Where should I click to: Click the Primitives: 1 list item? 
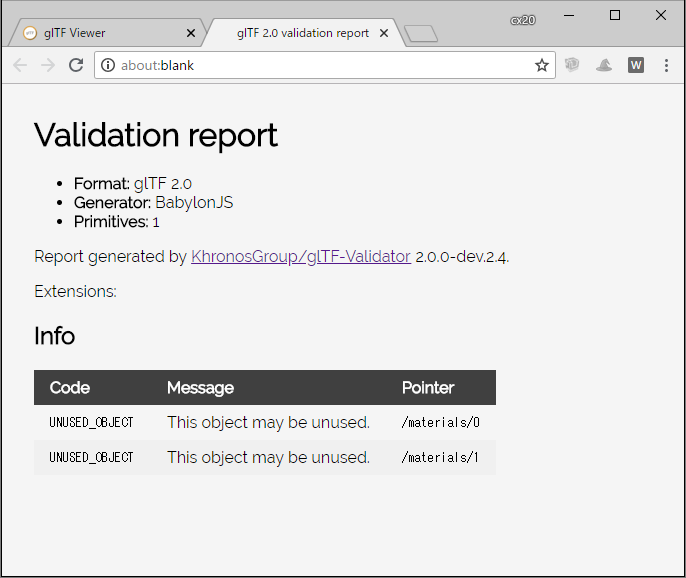117,222
